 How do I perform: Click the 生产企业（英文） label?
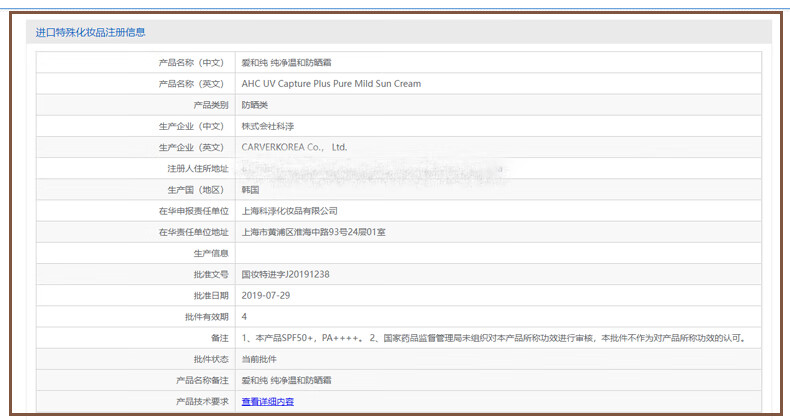point(191,147)
